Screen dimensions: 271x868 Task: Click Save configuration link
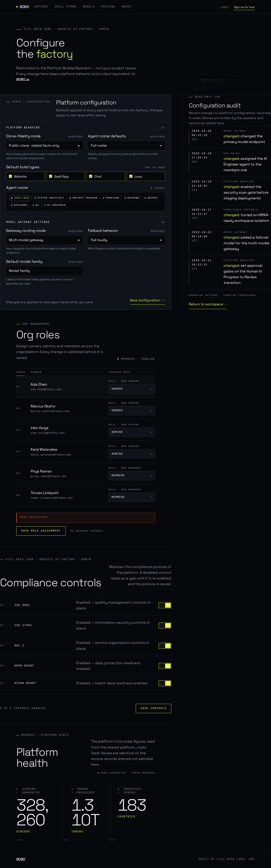click(x=147, y=300)
